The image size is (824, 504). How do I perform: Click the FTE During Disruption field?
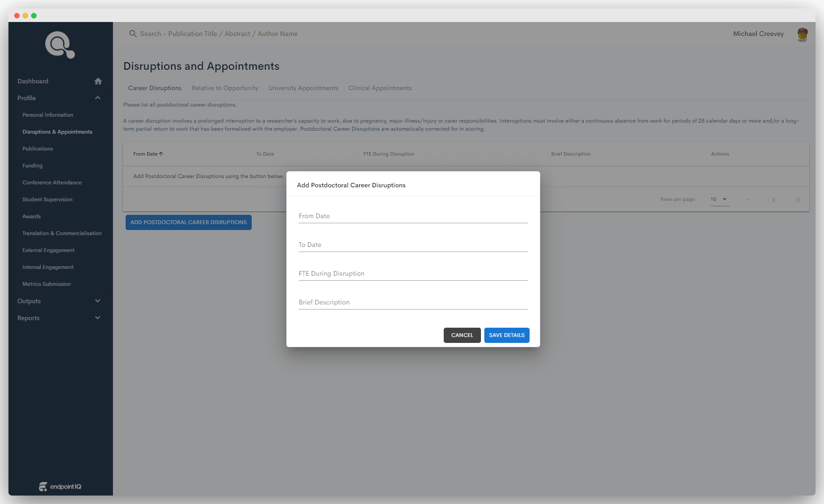pyautogui.click(x=413, y=274)
